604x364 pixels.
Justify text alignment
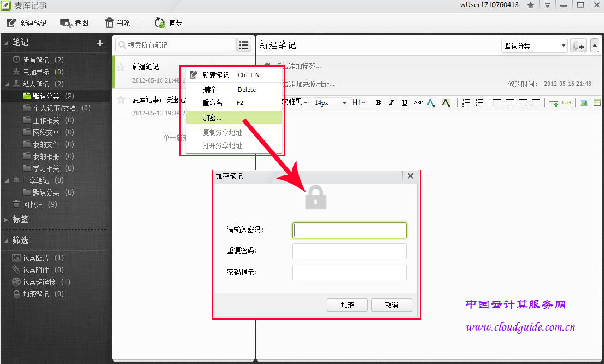pyautogui.click(x=536, y=102)
